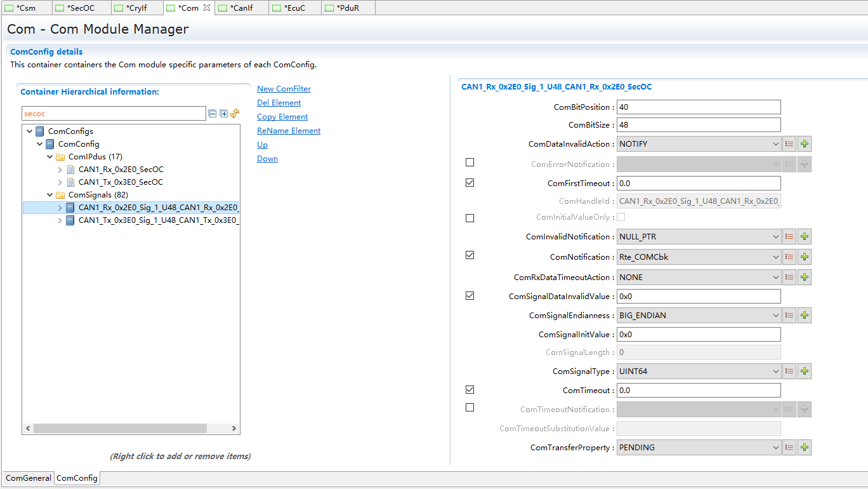Click the list icon next to ComNotification
Viewport: 868px width, 489px height.
pos(789,257)
